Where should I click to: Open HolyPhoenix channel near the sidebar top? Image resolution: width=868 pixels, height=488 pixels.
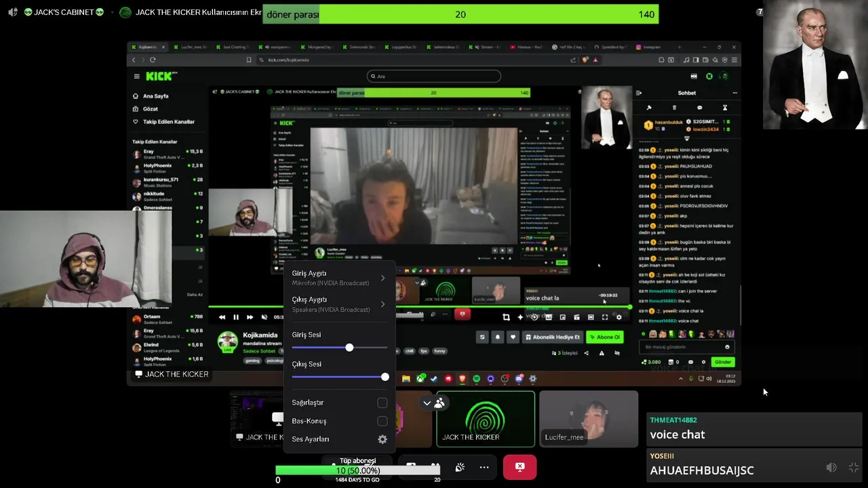168,168
